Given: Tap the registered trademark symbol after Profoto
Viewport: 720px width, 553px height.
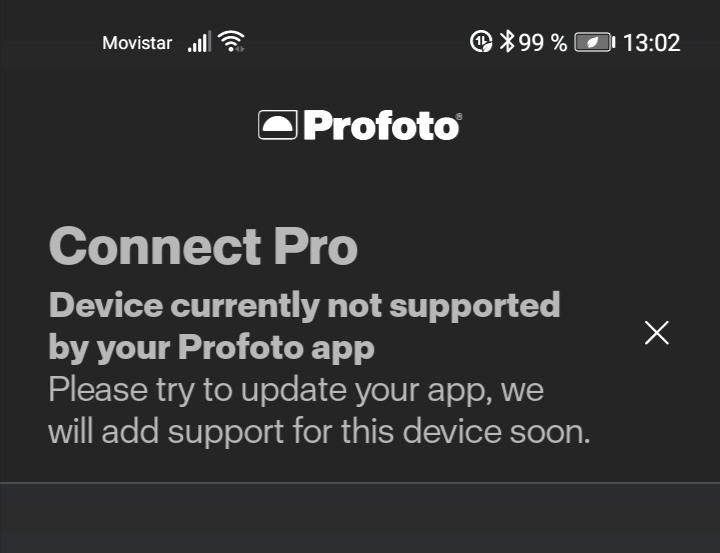Looking at the screenshot, I should click(458, 117).
